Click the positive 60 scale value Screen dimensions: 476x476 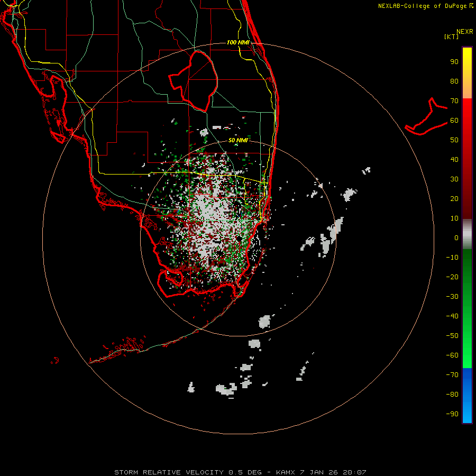[x=454, y=121]
